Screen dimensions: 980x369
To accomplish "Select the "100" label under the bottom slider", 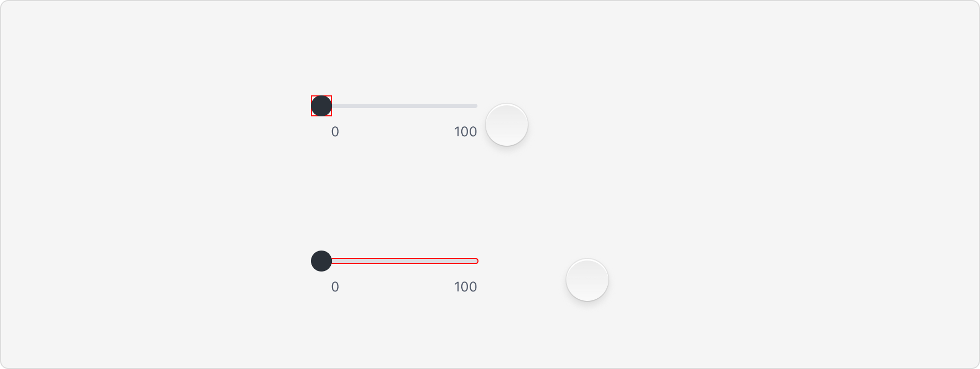I will pos(465,287).
